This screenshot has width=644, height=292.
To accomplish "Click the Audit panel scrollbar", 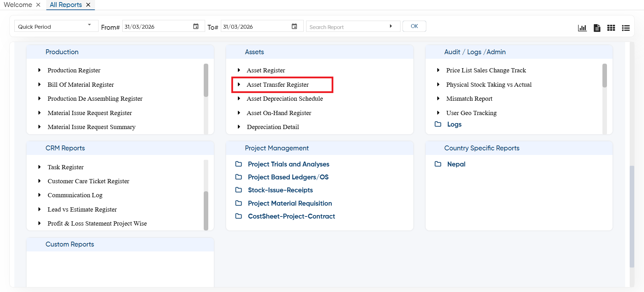I will pos(605,76).
